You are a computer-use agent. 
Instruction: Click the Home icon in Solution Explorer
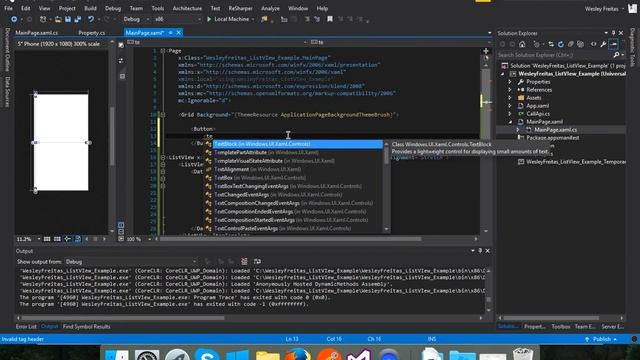522,44
